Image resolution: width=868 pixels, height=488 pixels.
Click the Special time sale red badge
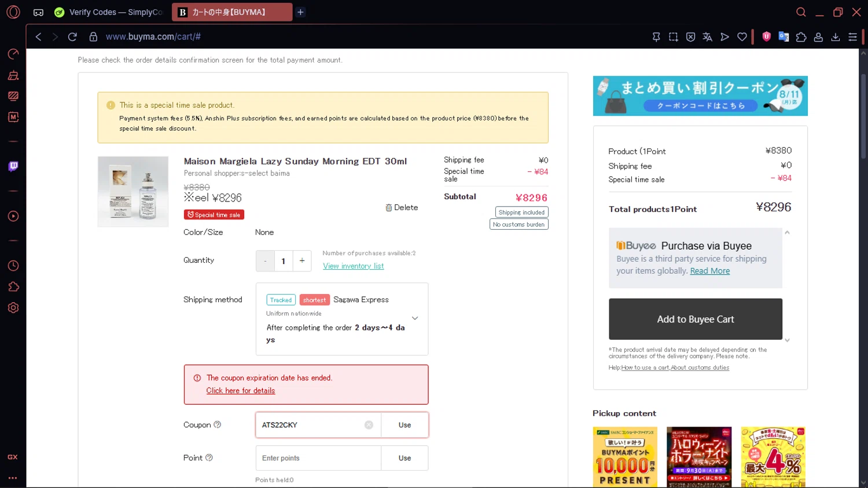(214, 215)
